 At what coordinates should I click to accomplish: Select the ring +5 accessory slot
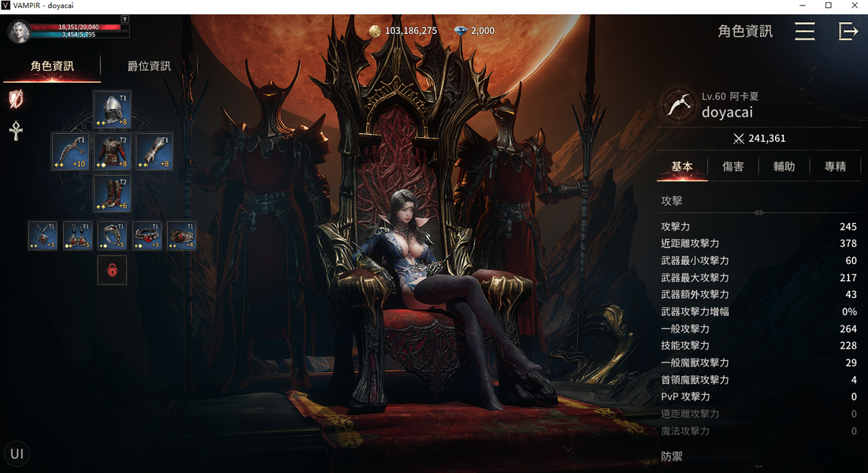[112, 236]
